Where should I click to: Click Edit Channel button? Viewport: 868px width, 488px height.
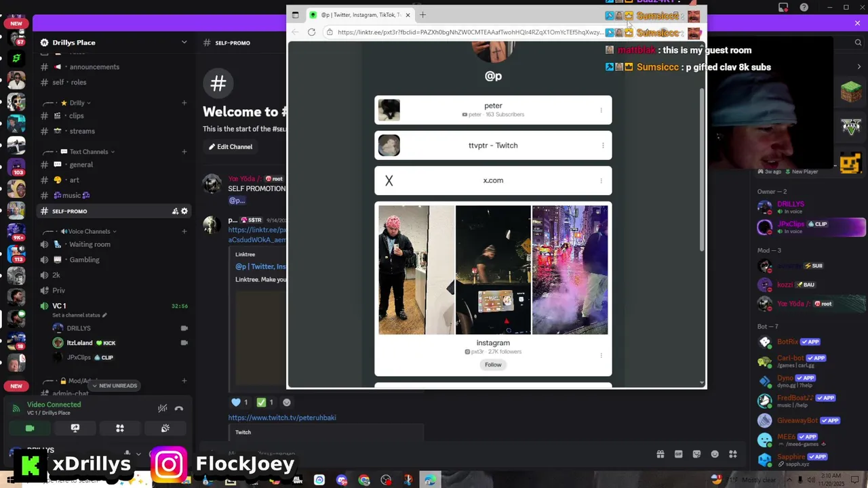(231, 146)
